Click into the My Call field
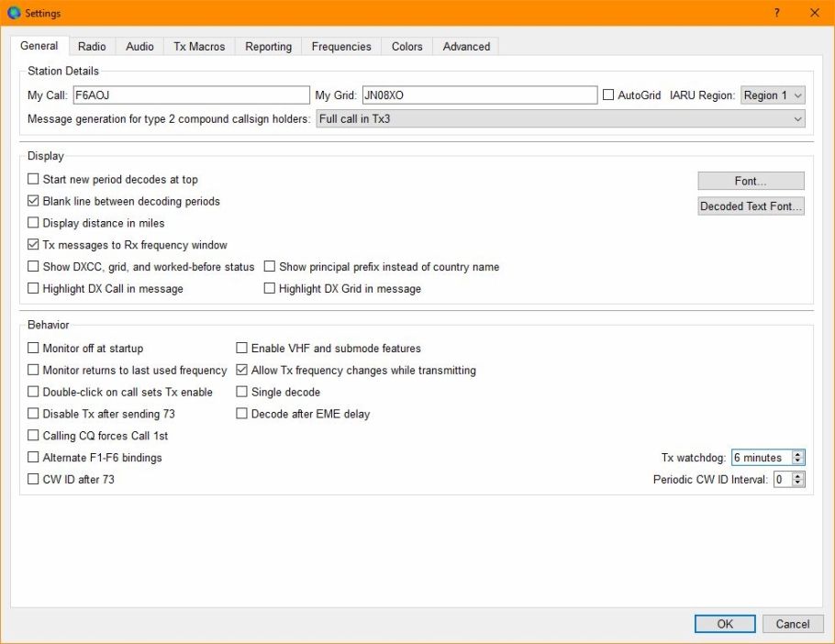Image resolution: width=835 pixels, height=644 pixels. tap(191, 95)
